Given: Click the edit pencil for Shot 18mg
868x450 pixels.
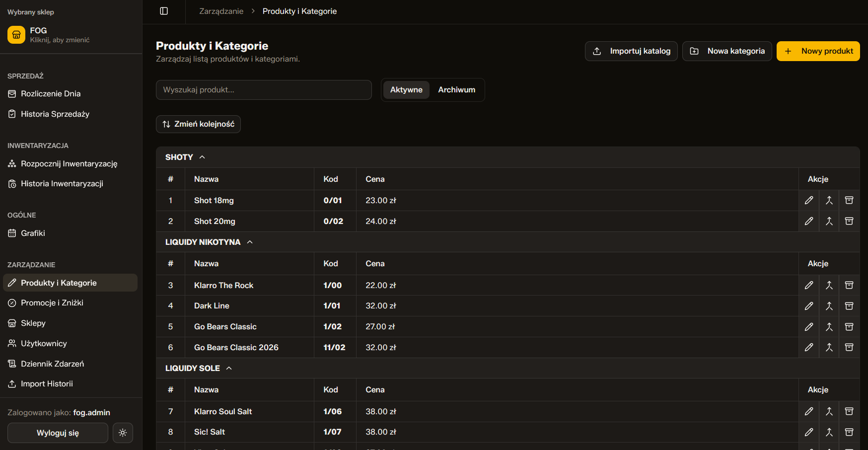Looking at the screenshot, I should pos(809,200).
